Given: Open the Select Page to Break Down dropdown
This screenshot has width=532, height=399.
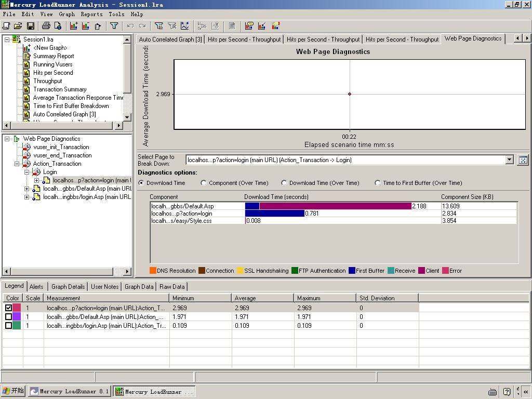Looking at the screenshot, I should [x=509, y=160].
